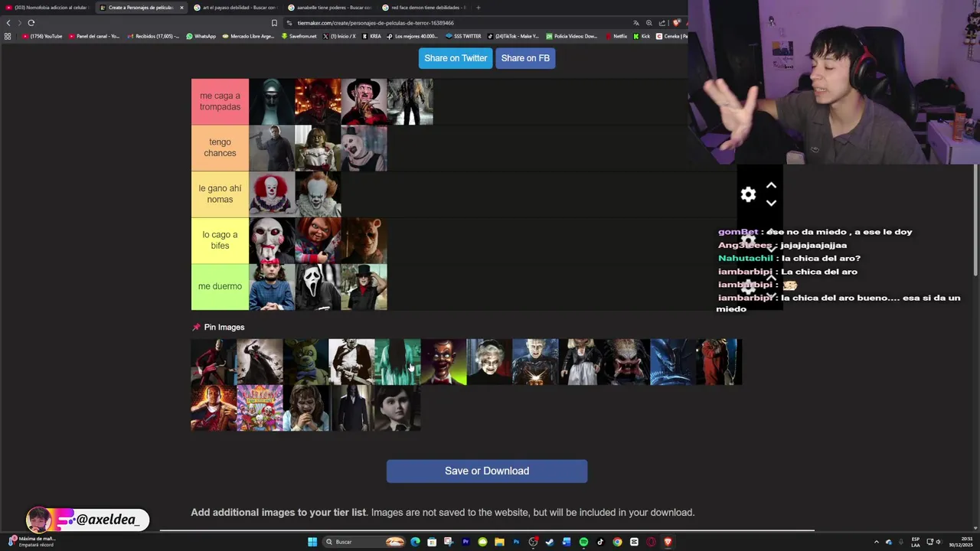
Task: Open File Explorer from the taskbar
Action: [499, 542]
